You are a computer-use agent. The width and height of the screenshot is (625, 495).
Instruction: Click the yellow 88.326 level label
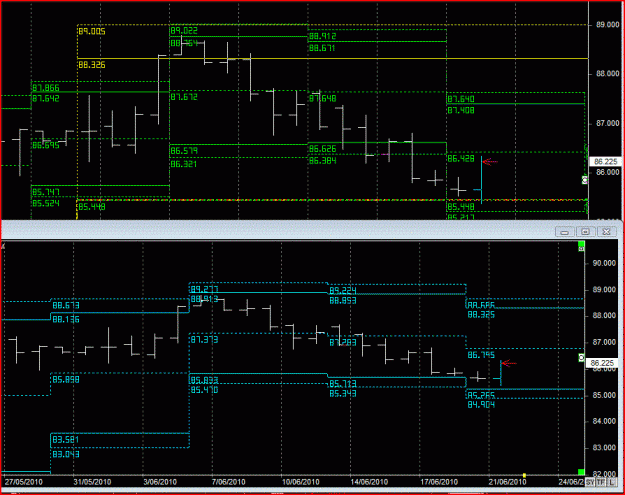[x=92, y=65]
